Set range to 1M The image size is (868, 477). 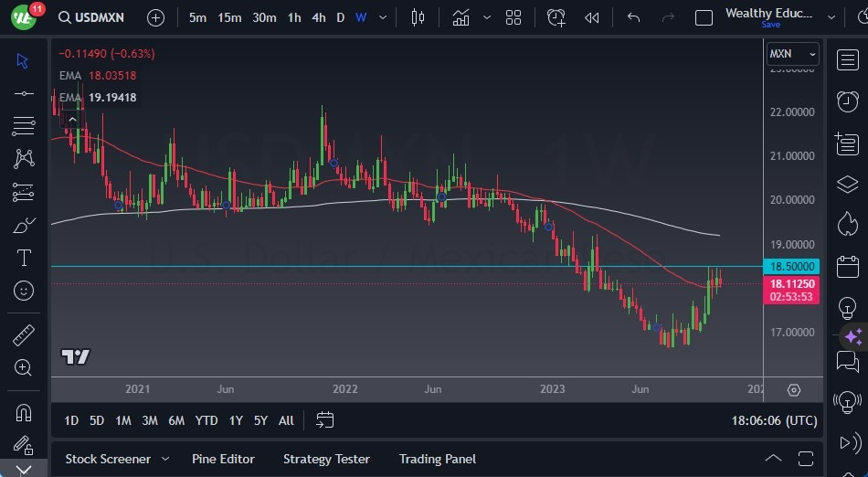pyautogui.click(x=123, y=420)
